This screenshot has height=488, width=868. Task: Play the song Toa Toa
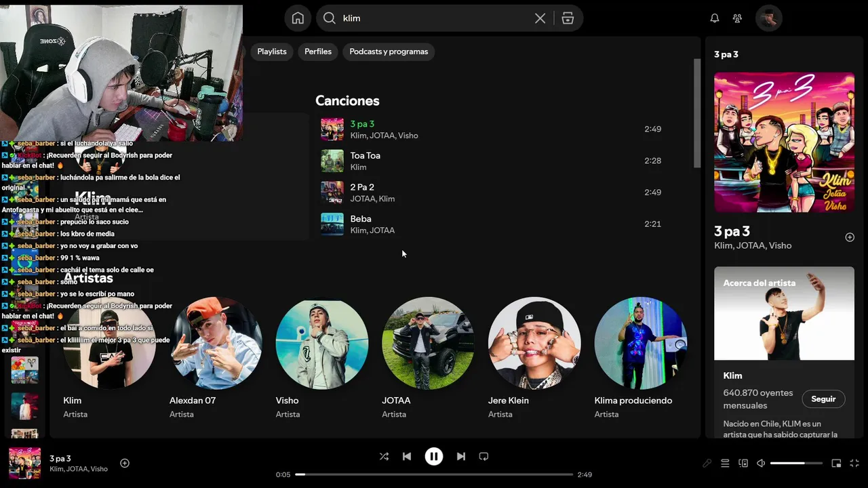(x=492, y=161)
